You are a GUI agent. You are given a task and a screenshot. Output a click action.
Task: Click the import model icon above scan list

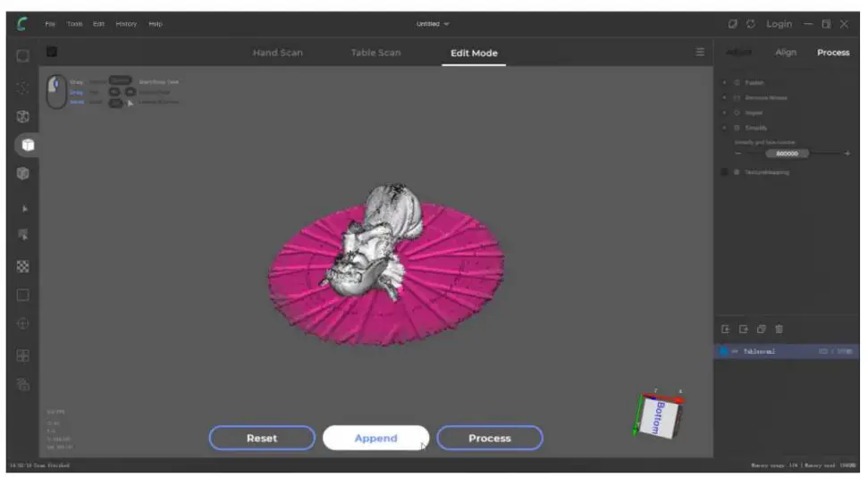coord(725,330)
